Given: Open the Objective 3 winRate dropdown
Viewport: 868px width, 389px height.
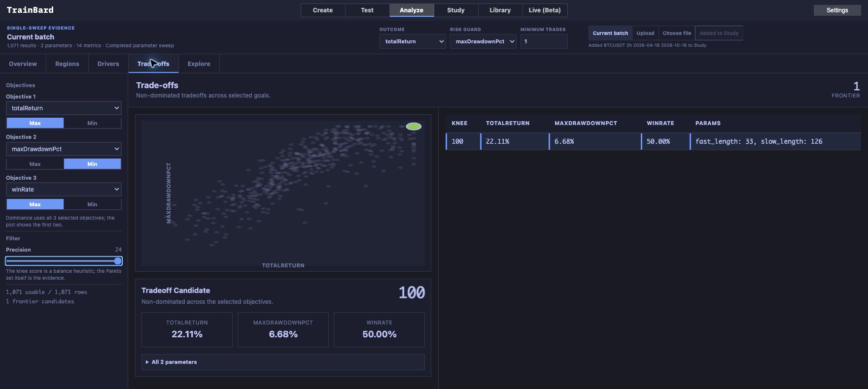Looking at the screenshot, I should [64, 189].
